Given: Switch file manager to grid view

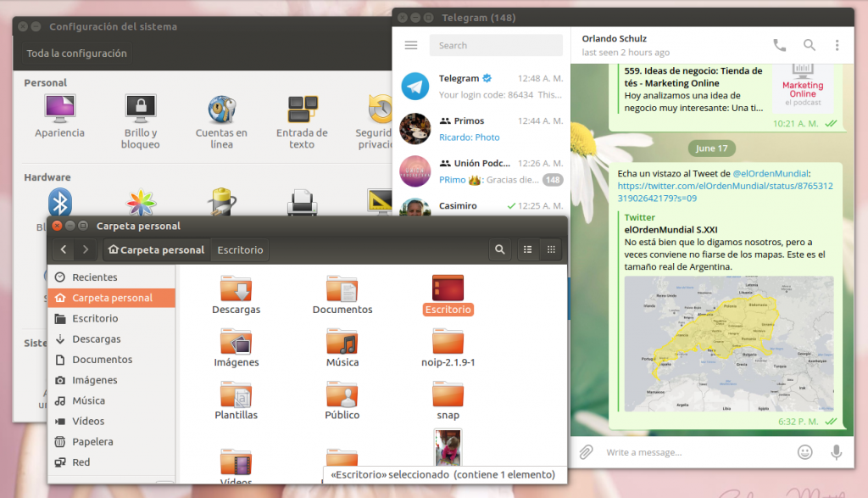Looking at the screenshot, I should pyautogui.click(x=551, y=249).
